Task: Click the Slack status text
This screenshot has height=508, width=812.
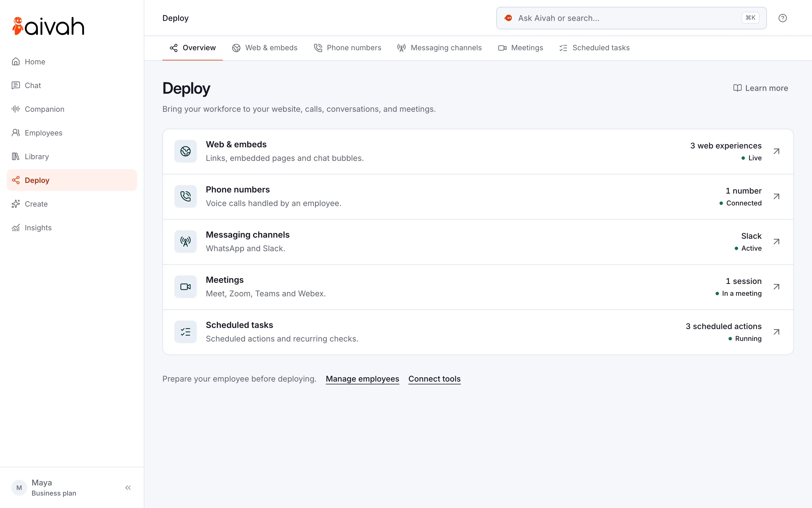Action: click(751, 236)
